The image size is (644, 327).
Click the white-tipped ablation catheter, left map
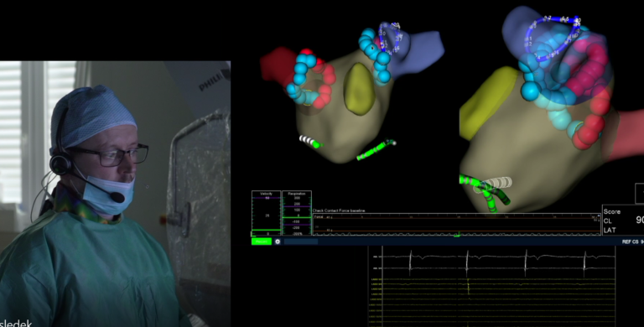pos(310,142)
